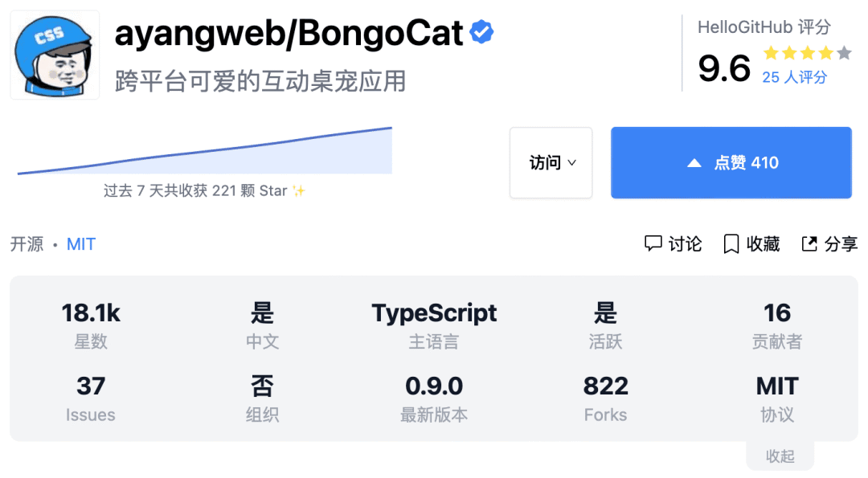Expand the 访问 chevron arrow
Screen dimensions: 868x478
tap(572, 162)
